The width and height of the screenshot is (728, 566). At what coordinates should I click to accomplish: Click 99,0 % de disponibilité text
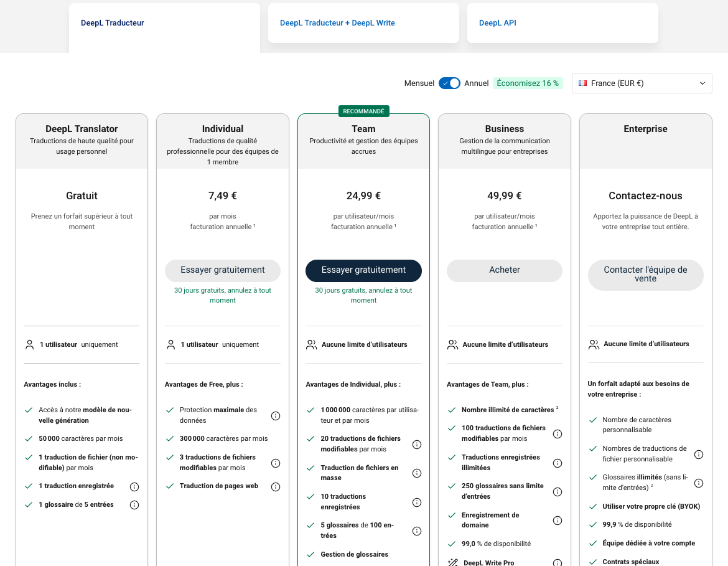point(496,544)
